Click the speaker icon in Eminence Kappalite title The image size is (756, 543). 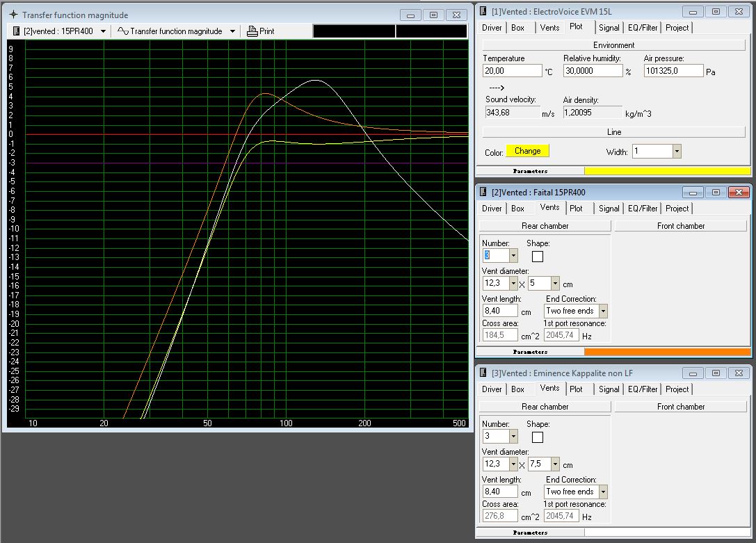click(x=483, y=373)
